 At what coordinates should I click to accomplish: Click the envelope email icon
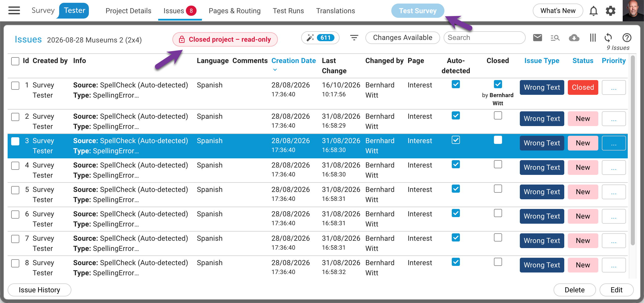[x=537, y=38]
